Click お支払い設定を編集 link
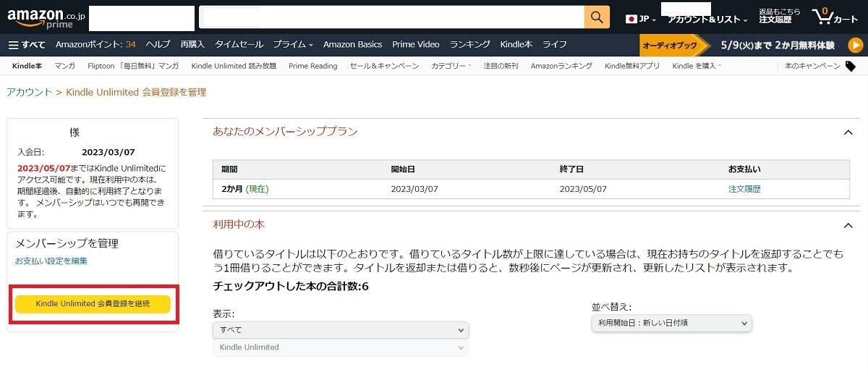The width and height of the screenshot is (868, 375). coord(51,261)
